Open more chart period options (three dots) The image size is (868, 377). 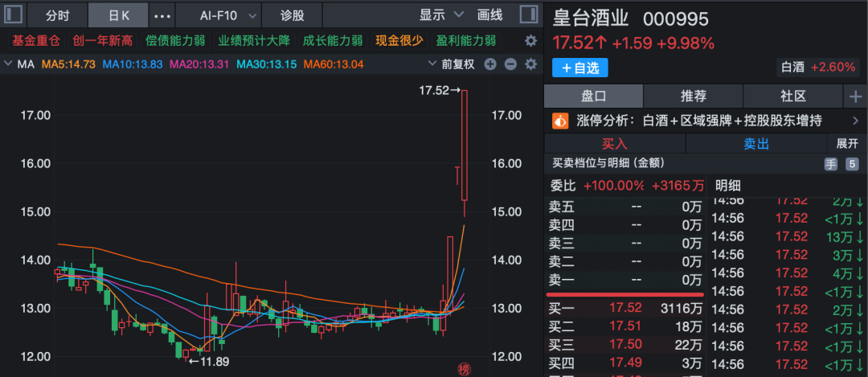[162, 15]
